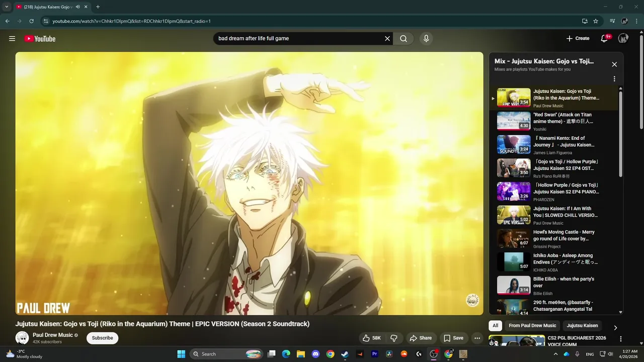
Task: Open the YouTube guide hamburger menu
Action: click(x=12, y=39)
